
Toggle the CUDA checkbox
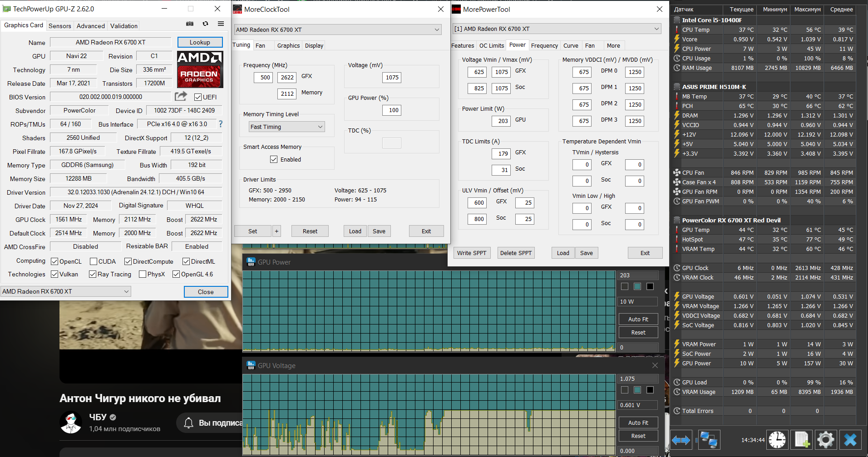pyautogui.click(x=94, y=261)
